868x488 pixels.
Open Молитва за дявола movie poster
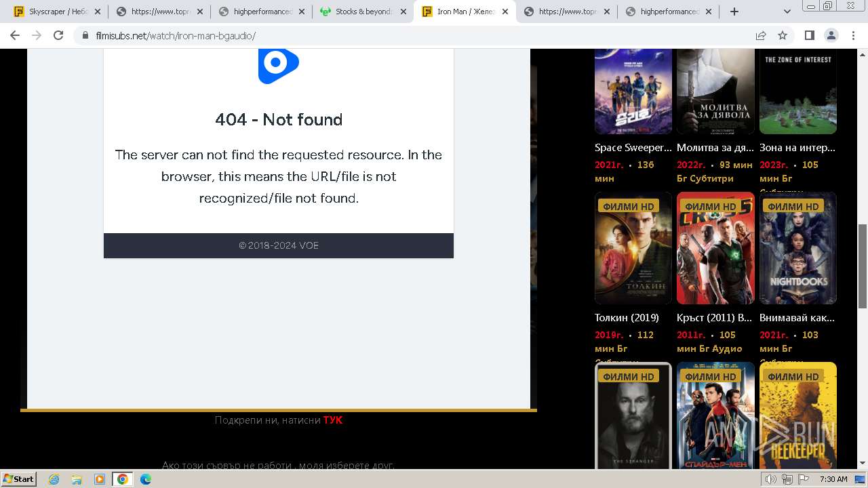click(x=715, y=91)
